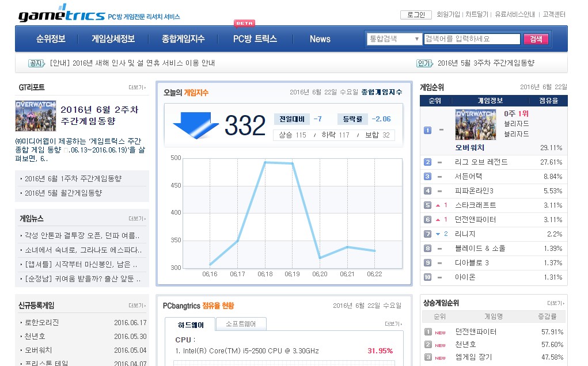Viewport: 588px width, 366px height.
Task: Focus the 검색어를 입력하세요 search field
Action: pyautogui.click(x=472, y=39)
